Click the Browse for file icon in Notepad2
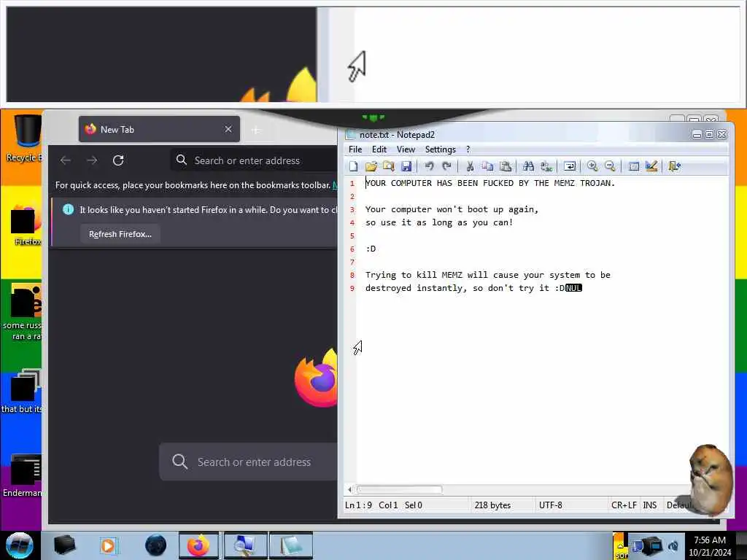 point(389,166)
